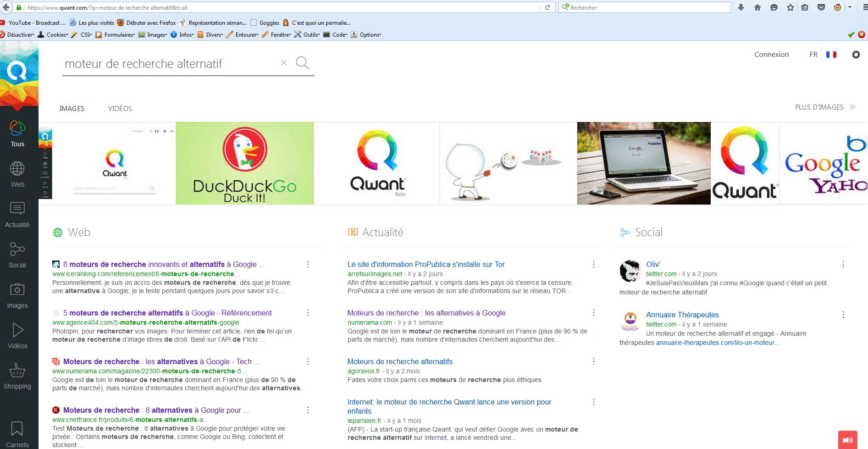
Task: Clear the search query with X
Action: point(284,63)
